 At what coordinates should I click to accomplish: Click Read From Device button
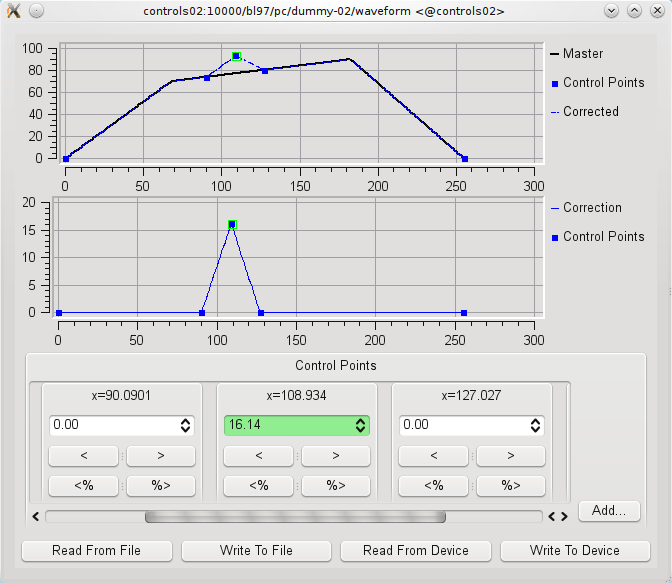tap(415, 551)
